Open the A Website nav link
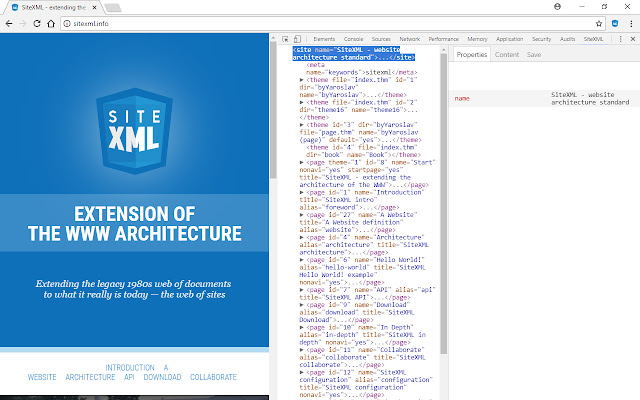640x400 pixels. coord(42,377)
